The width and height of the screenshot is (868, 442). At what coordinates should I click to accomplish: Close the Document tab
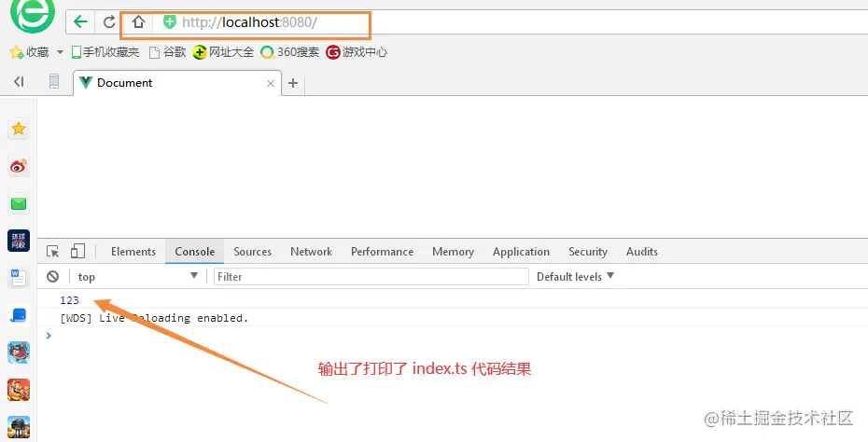270,84
